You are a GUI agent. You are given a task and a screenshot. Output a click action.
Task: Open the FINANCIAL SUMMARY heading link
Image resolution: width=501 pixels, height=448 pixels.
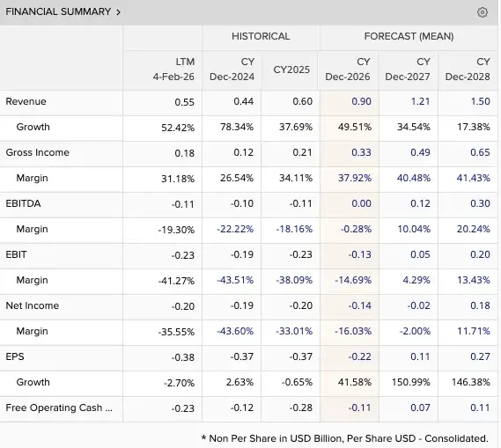[58, 11]
